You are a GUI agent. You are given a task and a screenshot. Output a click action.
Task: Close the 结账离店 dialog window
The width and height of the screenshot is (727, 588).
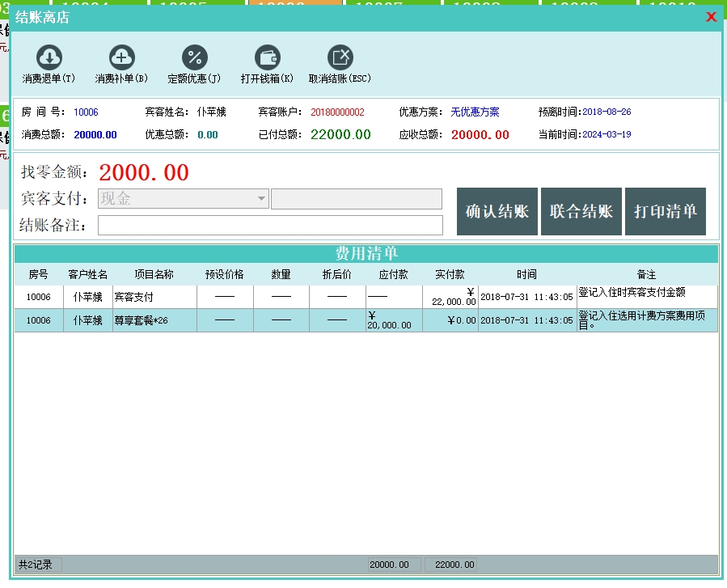[711, 17]
